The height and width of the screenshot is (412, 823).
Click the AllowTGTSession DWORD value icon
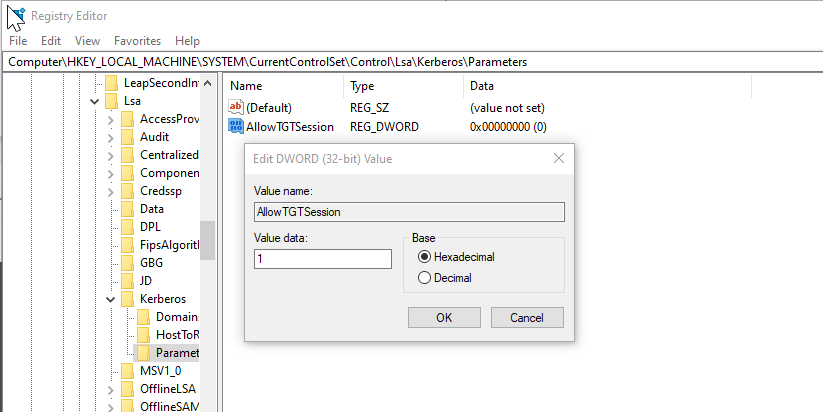(x=236, y=126)
